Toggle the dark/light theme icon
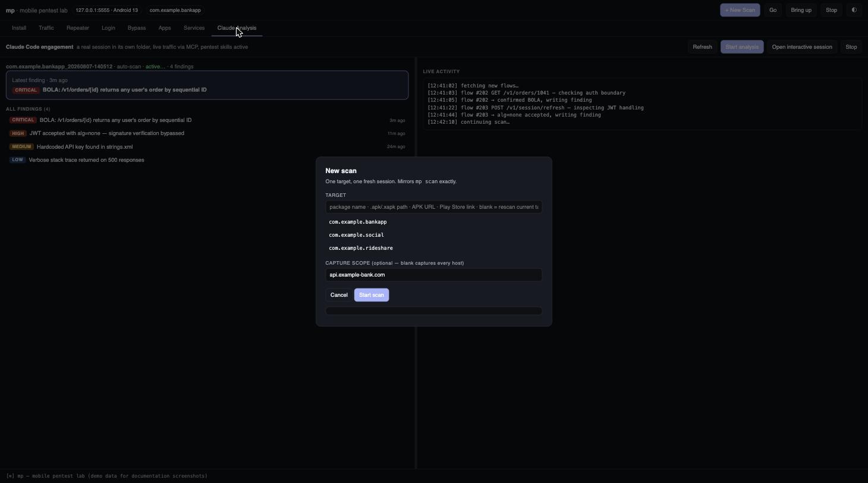This screenshot has width=868, height=483. click(854, 10)
